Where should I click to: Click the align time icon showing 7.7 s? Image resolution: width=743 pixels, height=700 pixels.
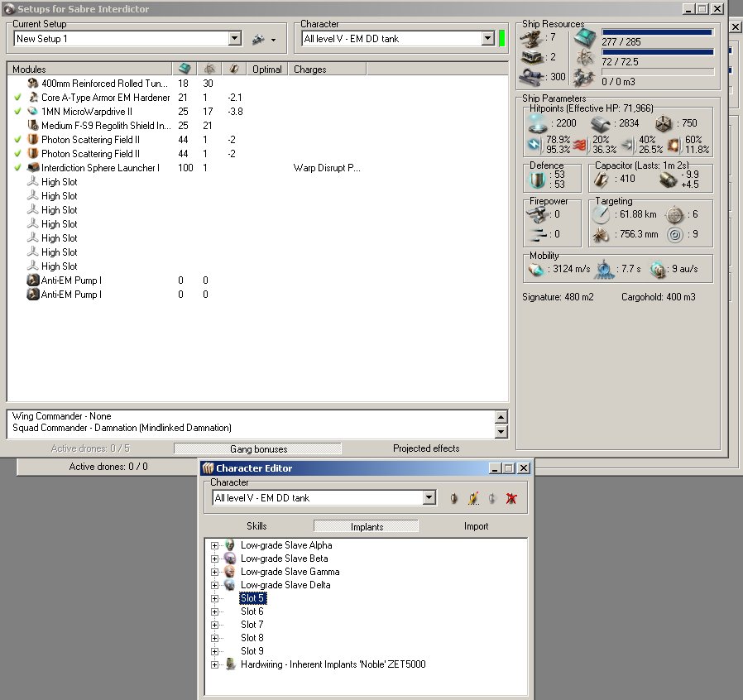click(604, 270)
